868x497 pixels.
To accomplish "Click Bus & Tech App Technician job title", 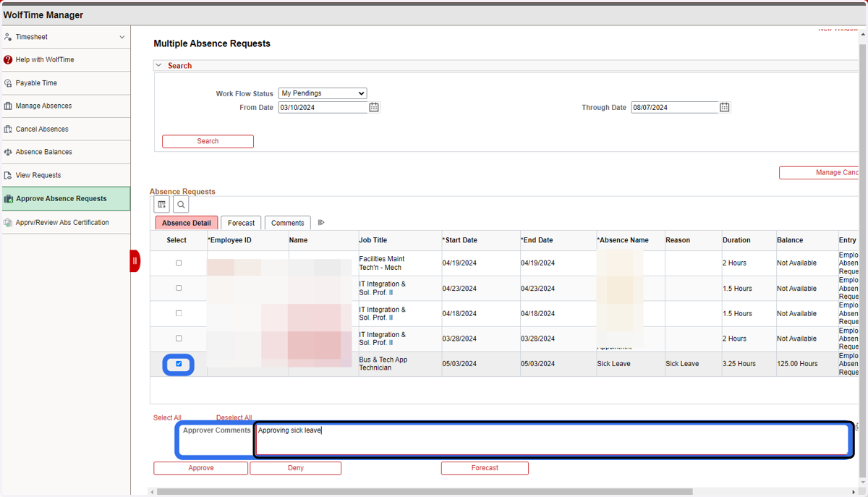I will pyautogui.click(x=383, y=364).
